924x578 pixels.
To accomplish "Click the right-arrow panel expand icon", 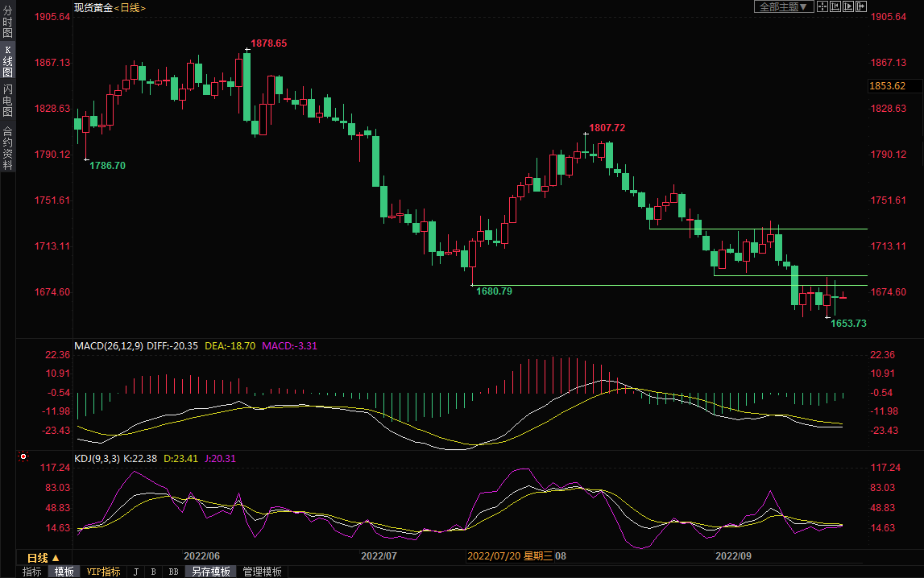I will (861, 6).
